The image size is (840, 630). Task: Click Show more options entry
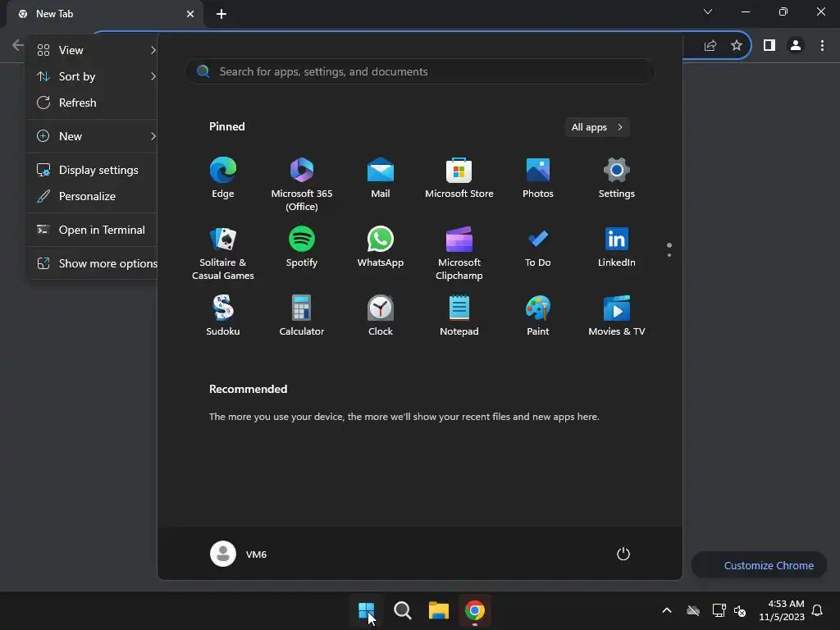tap(92, 263)
